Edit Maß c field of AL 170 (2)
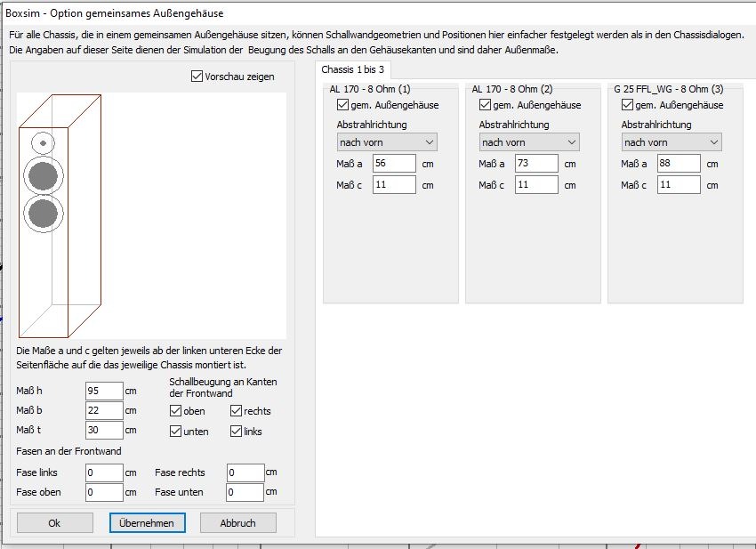Image resolution: width=756 pixels, height=549 pixels. [536, 185]
